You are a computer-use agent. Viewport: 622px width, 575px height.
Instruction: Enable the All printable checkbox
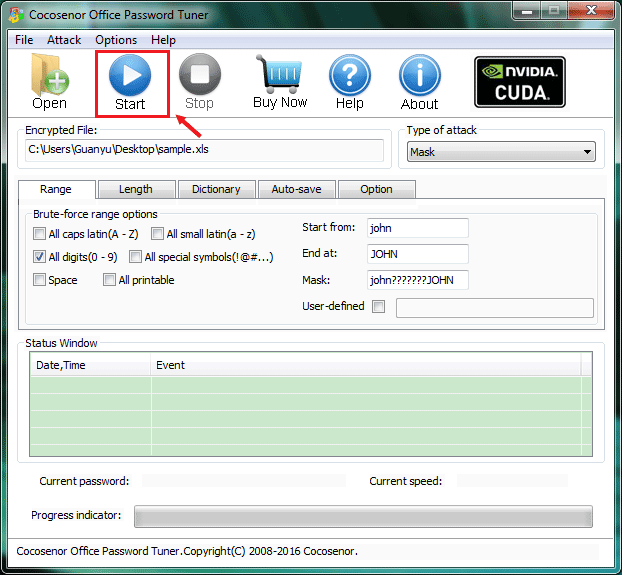point(109,280)
